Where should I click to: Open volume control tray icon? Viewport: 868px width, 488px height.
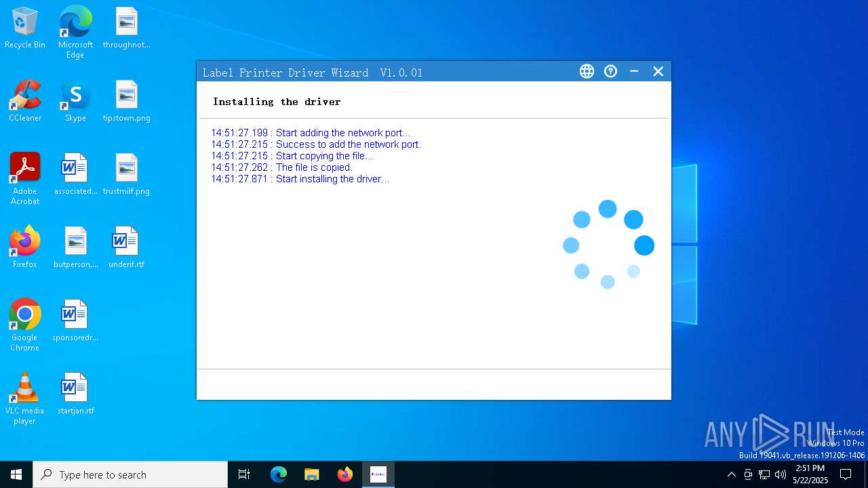(x=781, y=474)
